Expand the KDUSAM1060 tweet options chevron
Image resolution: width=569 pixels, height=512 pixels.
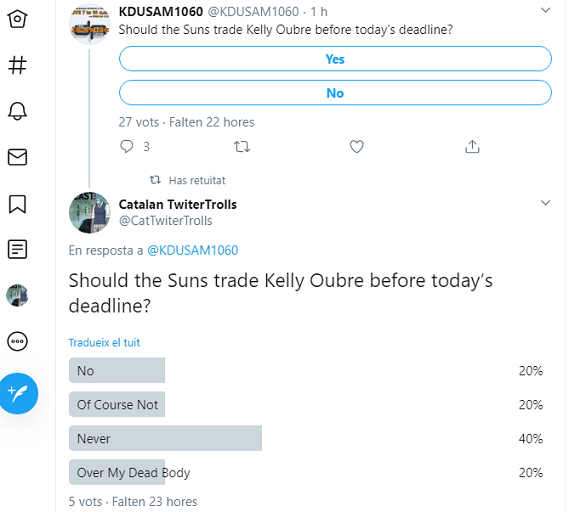(545, 11)
